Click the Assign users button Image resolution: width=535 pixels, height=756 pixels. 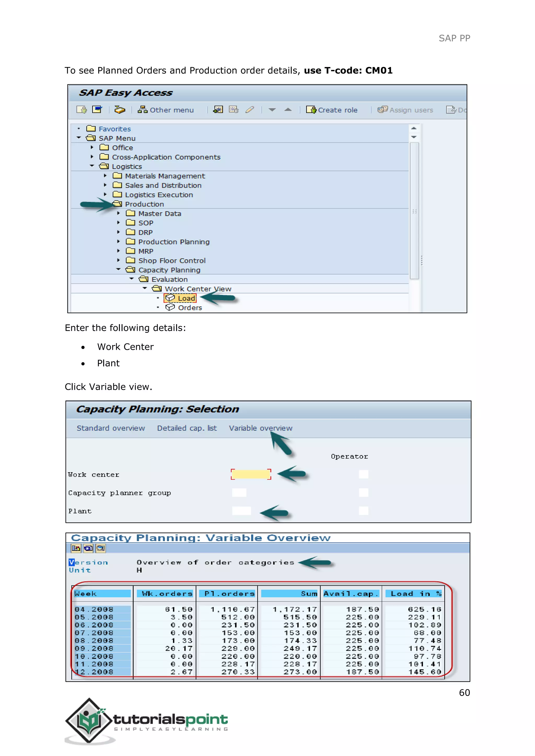[405, 110]
